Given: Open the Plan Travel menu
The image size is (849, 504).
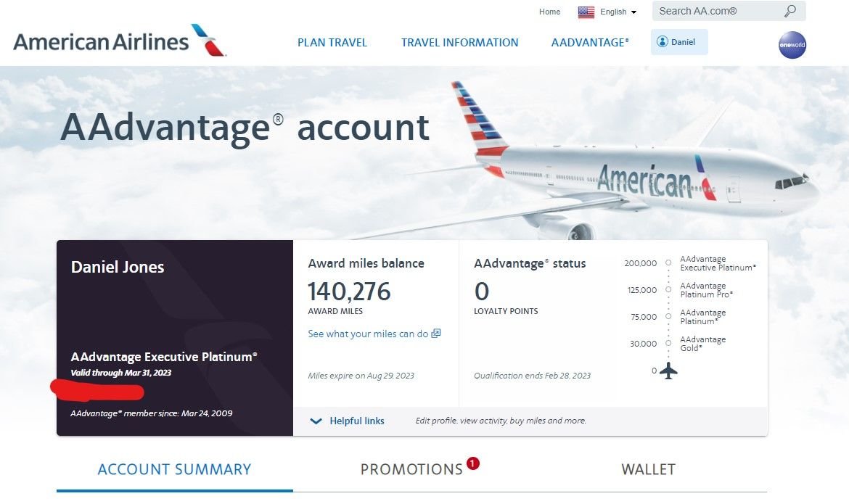Looking at the screenshot, I should point(332,43).
